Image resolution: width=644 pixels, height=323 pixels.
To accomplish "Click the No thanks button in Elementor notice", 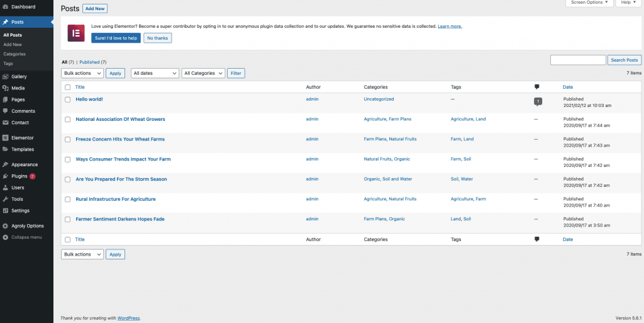I will [157, 38].
